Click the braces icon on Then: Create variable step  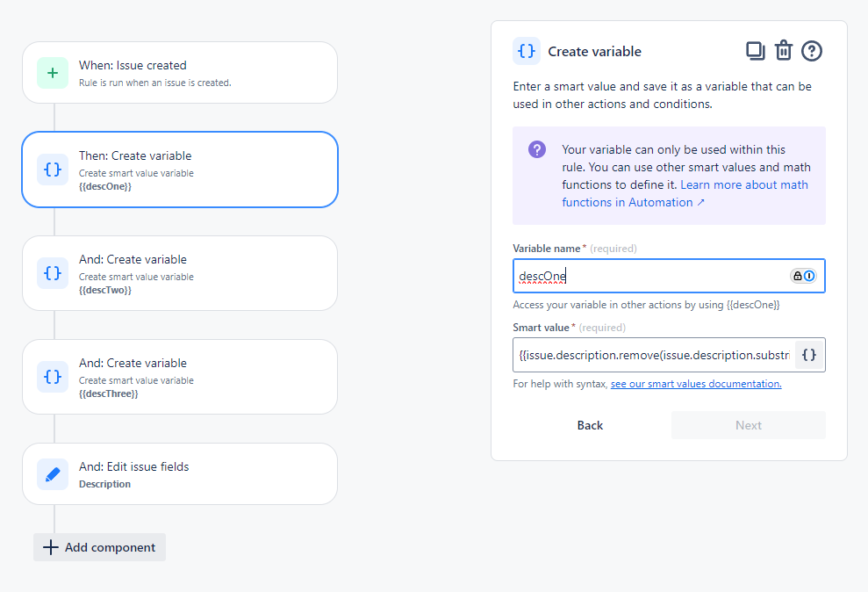(53, 170)
